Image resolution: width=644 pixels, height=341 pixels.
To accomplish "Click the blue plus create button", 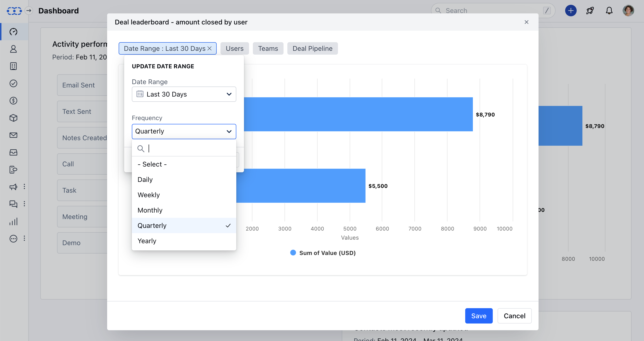I will pos(571,11).
